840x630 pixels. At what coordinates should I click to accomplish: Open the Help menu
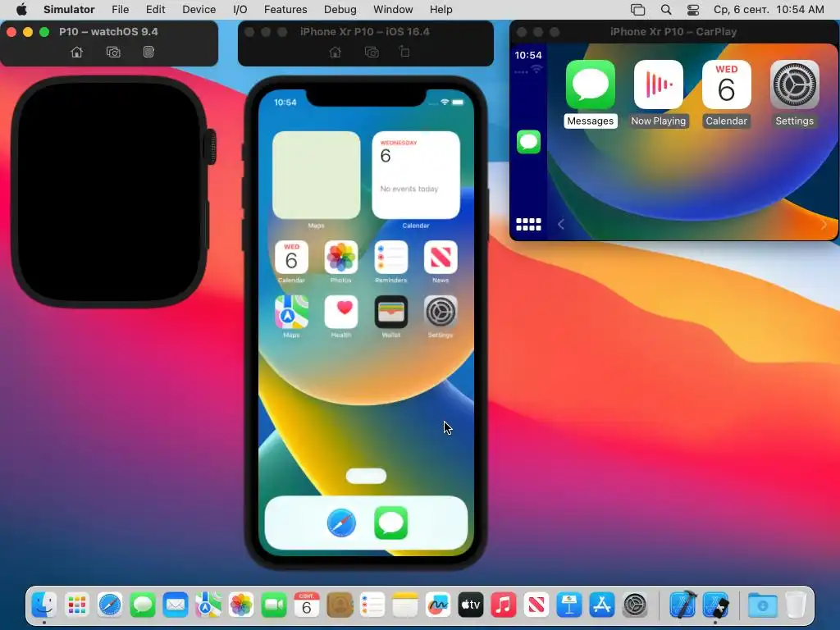tap(441, 10)
